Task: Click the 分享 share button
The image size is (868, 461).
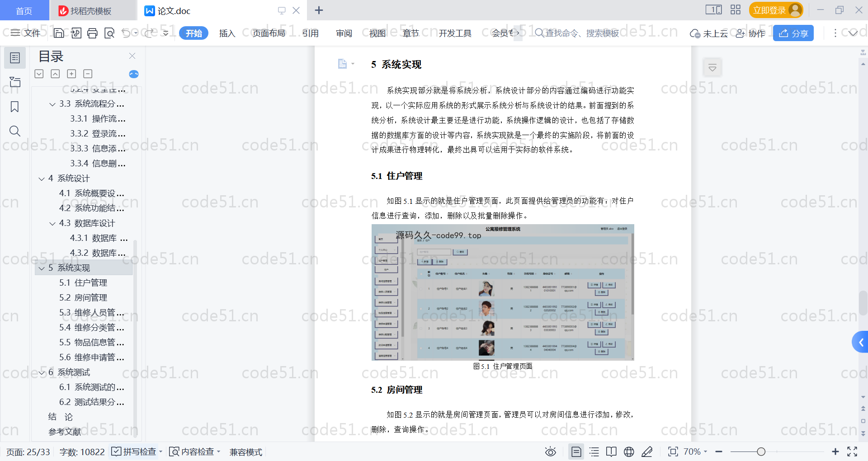Action: pyautogui.click(x=793, y=33)
